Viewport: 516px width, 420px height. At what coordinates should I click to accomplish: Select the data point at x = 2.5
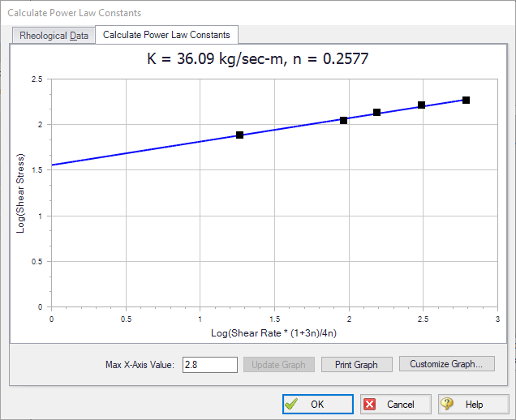(421, 105)
